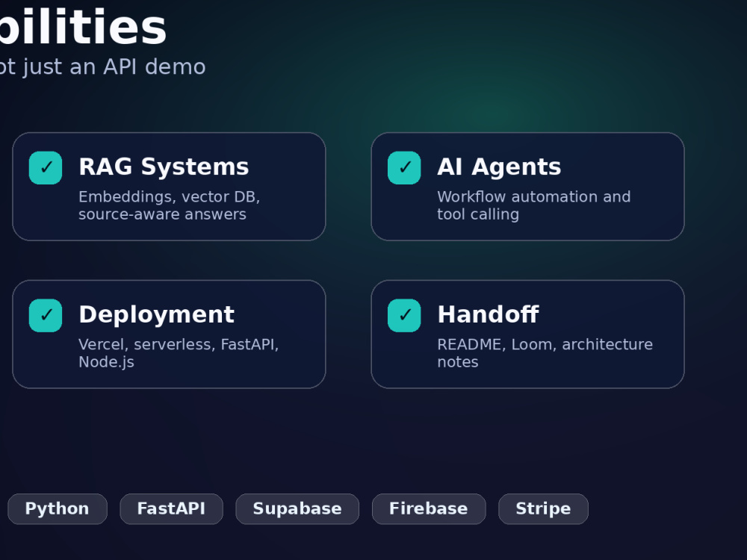Click the RAG Systems card heading
Viewport: 747px width, 560px height.
(164, 167)
